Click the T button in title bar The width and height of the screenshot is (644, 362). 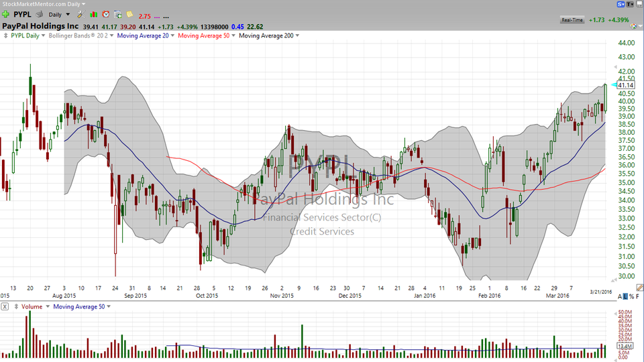pyautogui.click(x=630, y=4)
